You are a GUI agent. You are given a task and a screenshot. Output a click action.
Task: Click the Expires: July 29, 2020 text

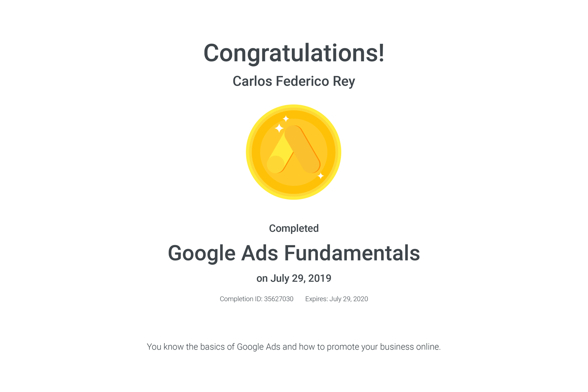click(x=337, y=299)
